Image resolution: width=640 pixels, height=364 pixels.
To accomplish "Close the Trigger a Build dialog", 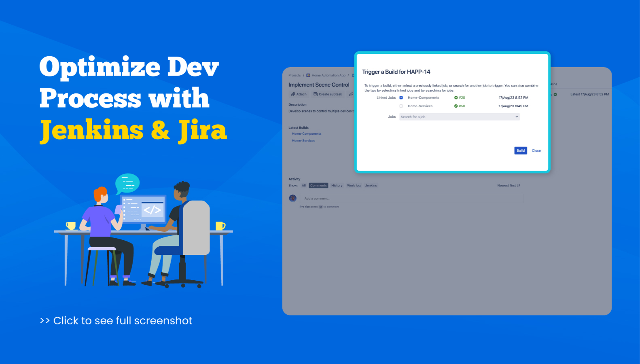I will tap(536, 150).
